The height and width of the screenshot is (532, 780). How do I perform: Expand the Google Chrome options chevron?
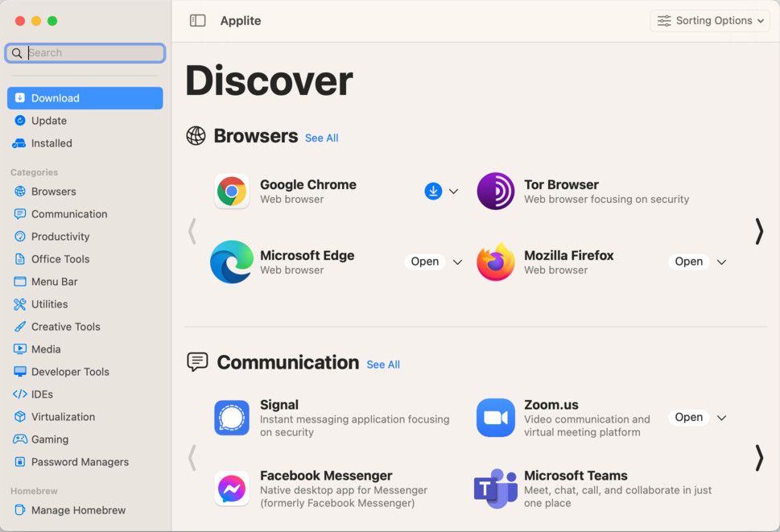point(454,191)
